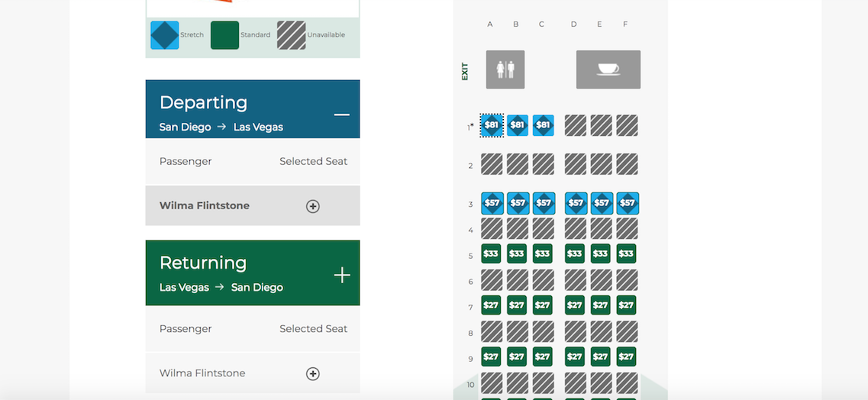868x400 pixels.
Task: Select the $27 seat 7D
Action: pos(575,305)
